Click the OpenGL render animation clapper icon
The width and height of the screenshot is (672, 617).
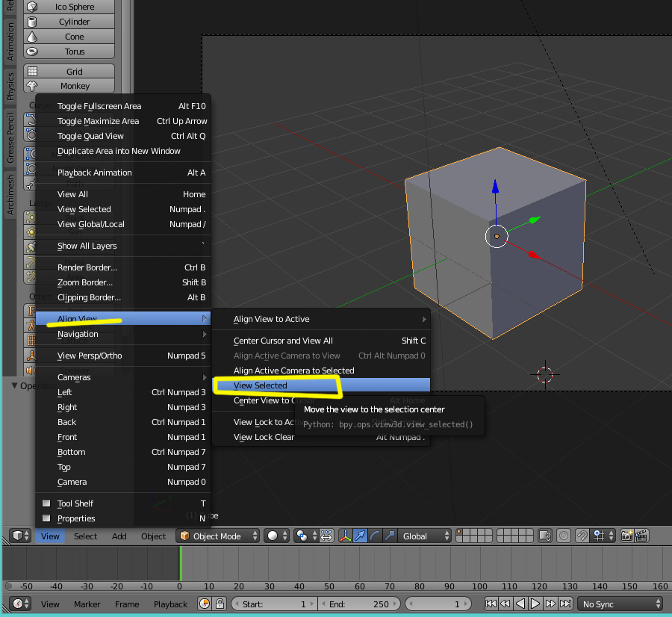pyautogui.click(x=641, y=536)
